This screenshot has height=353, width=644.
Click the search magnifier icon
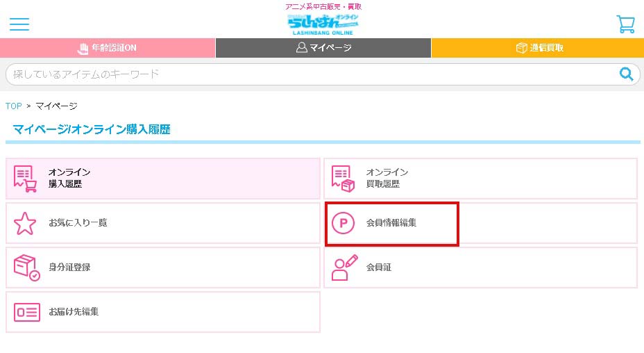tap(626, 74)
